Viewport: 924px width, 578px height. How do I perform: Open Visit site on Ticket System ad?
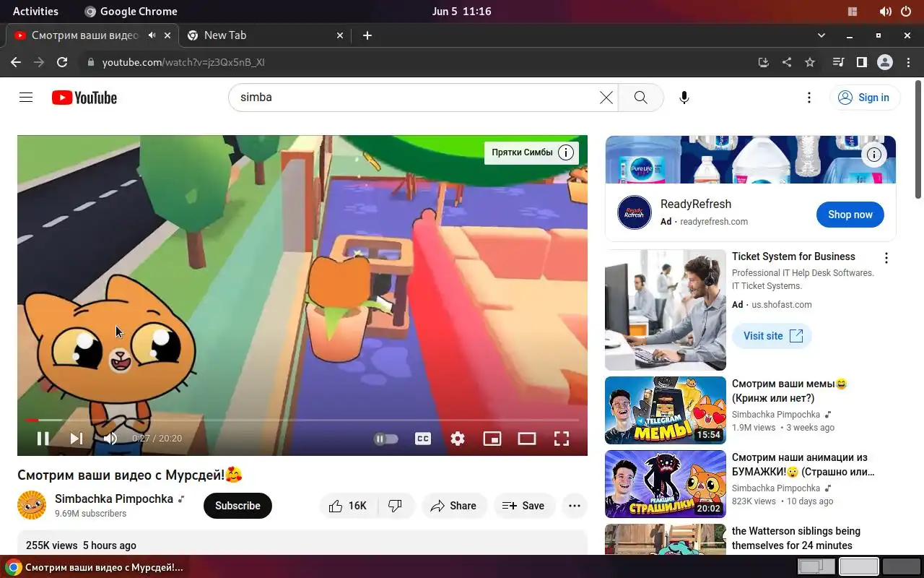click(772, 336)
